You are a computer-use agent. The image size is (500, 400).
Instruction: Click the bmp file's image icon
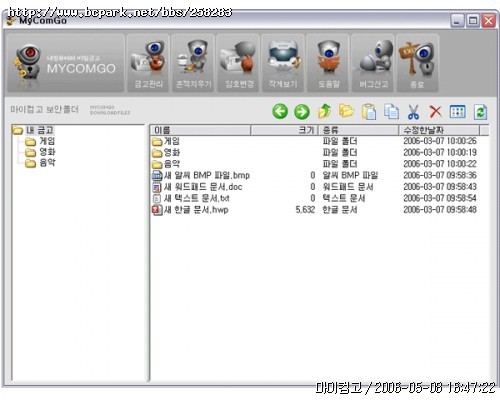[x=157, y=175]
